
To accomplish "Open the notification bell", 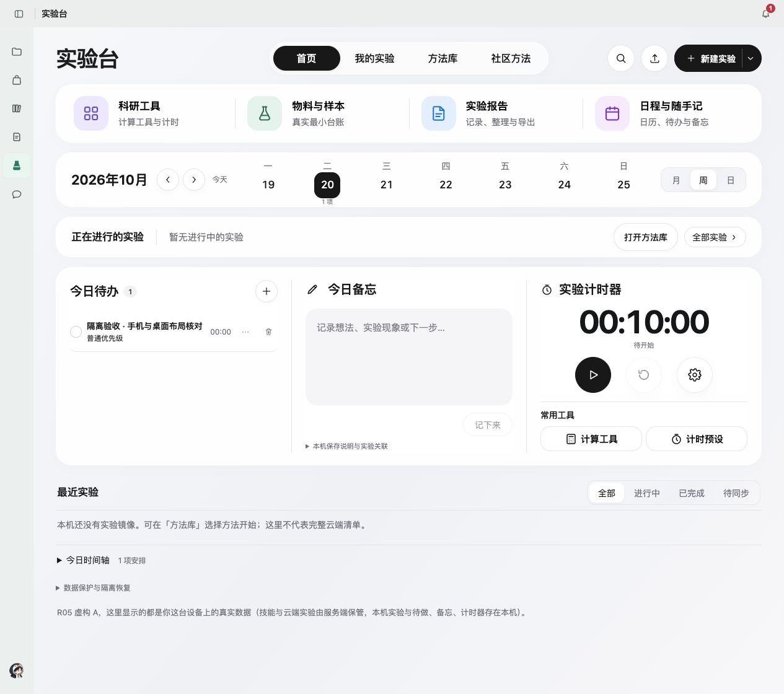I will (x=766, y=13).
